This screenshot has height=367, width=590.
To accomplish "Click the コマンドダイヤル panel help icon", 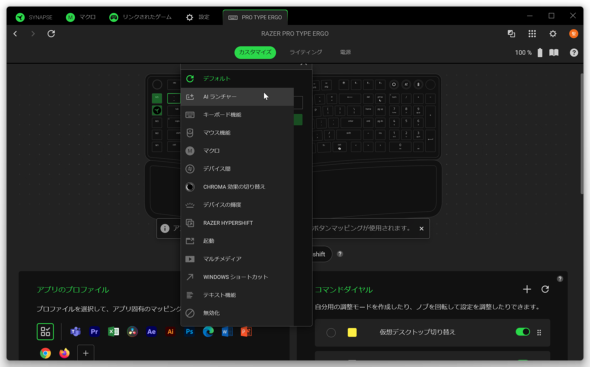I will tap(560, 279).
